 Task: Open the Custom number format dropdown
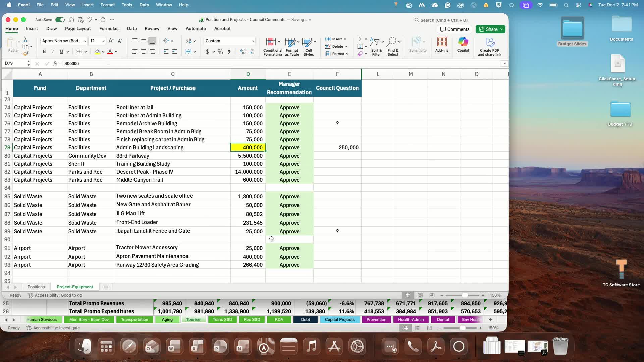tap(253, 41)
